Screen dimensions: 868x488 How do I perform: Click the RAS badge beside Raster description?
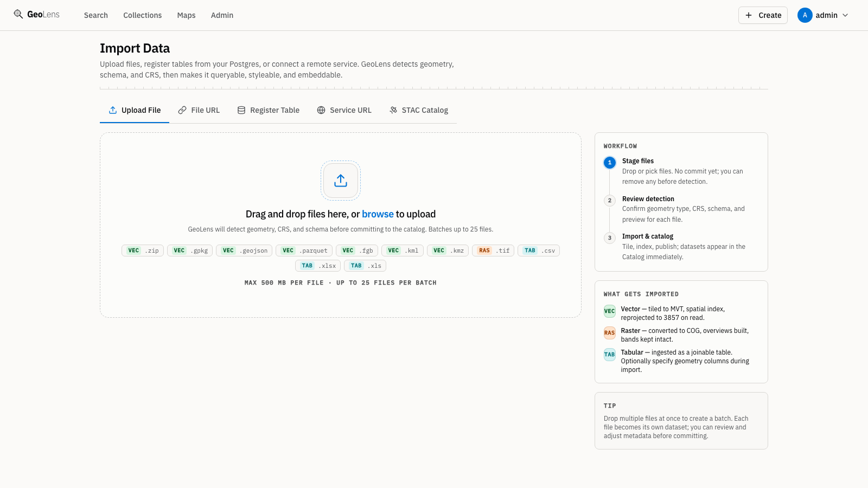[610, 333]
